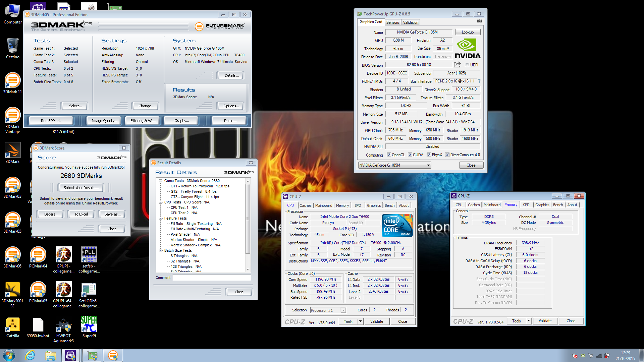Screen dimensions: 644x362
Task: Launch HWBOT Aquamark3 shortcut
Action: [x=63, y=330]
